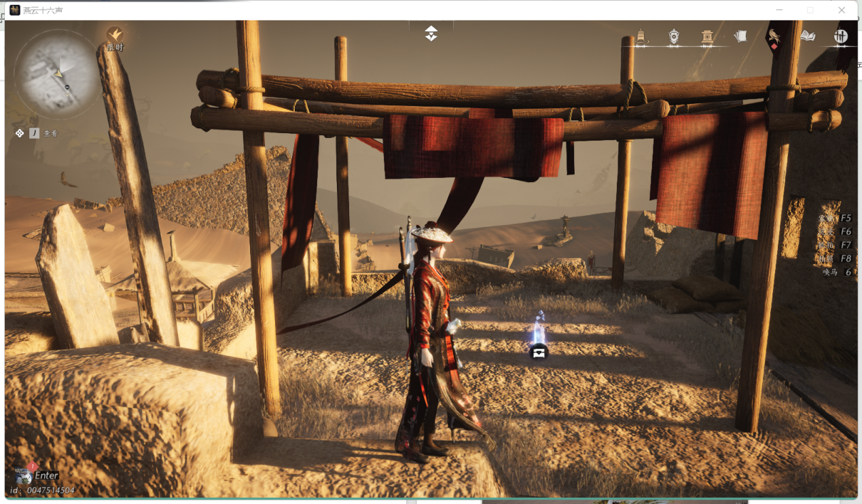862x504 pixels.
Task: Click the pavilion shrine icon in top bar
Action: coord(707,37)
